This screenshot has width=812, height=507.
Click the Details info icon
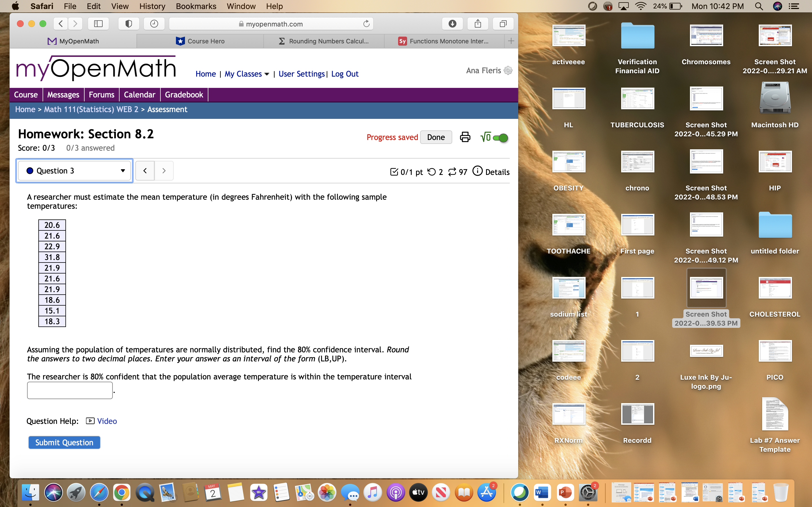pos(478,171)
